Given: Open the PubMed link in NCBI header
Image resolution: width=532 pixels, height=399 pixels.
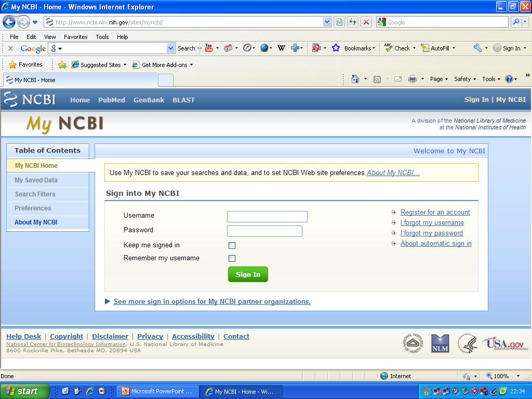Looking at the screenshot, I should pos(112,100).
